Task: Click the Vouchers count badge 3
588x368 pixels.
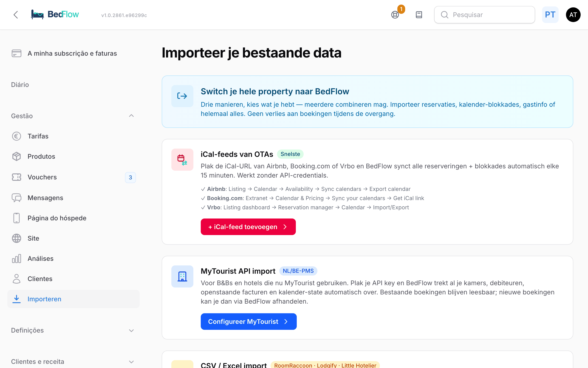Action: tap(130, 177)
